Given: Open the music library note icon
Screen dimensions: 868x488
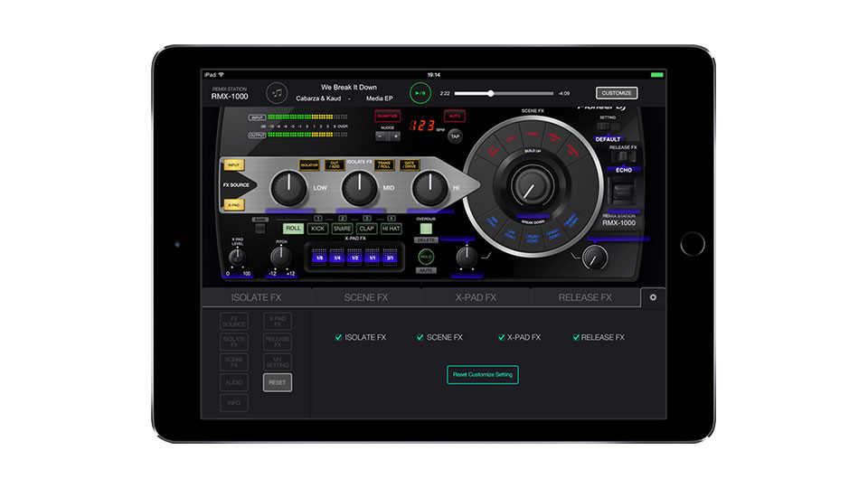Looking at the screenshot, I should point(278,92).
